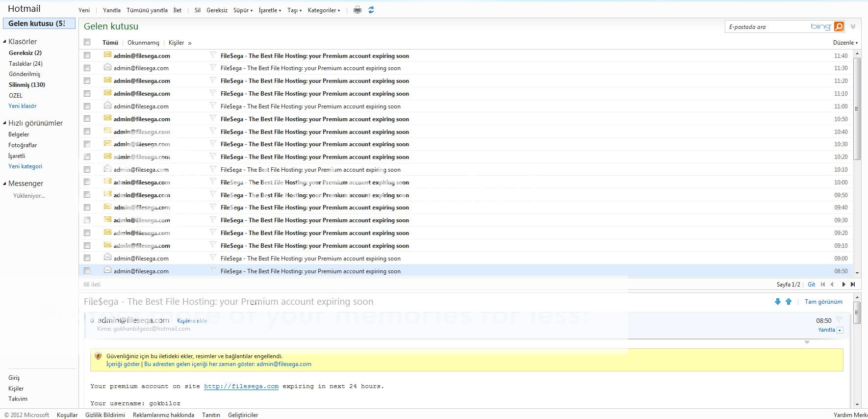Click the E-postada ara search field
The image size is (868, 419).
767,27
